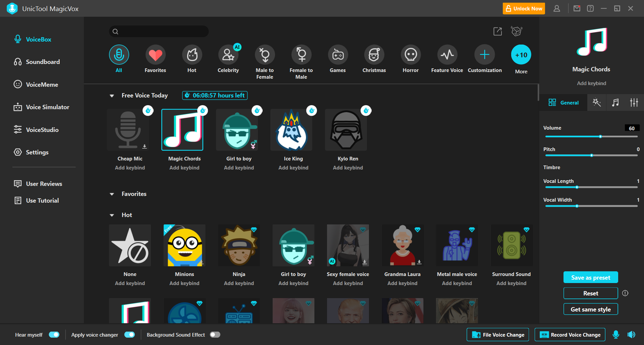Open the equalizer sliders tab
The width and height of the screenshot is (644, 345).
coord(634,103)
